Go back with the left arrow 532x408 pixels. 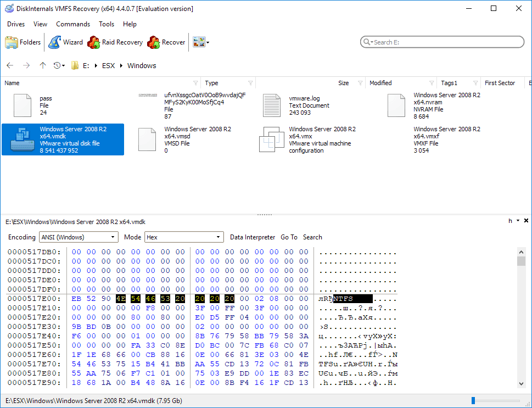tap(10, 65)
